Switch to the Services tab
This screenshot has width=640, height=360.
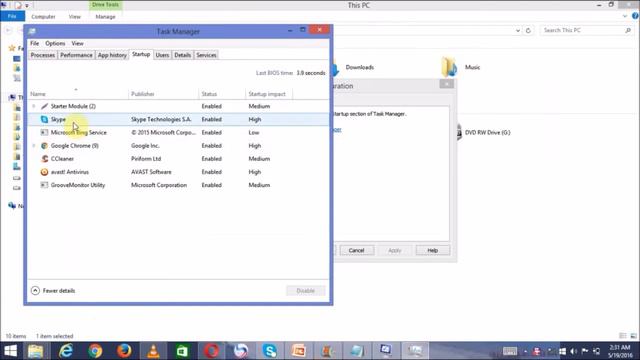point(206,55)
